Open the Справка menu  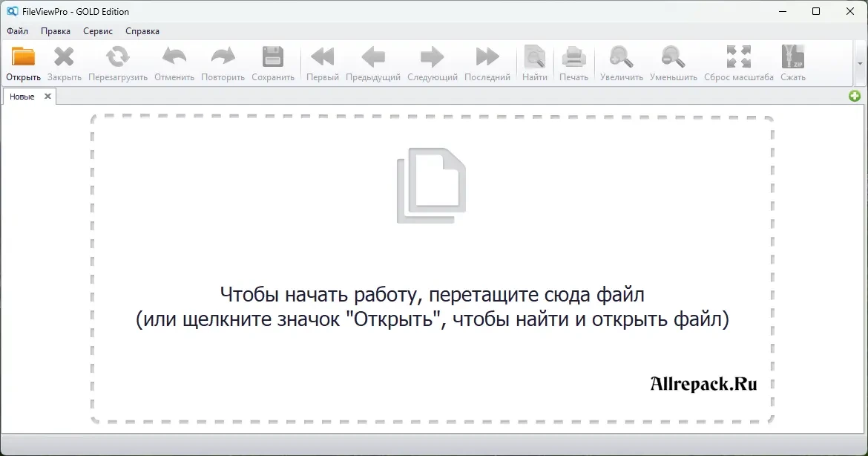(142, 31)
